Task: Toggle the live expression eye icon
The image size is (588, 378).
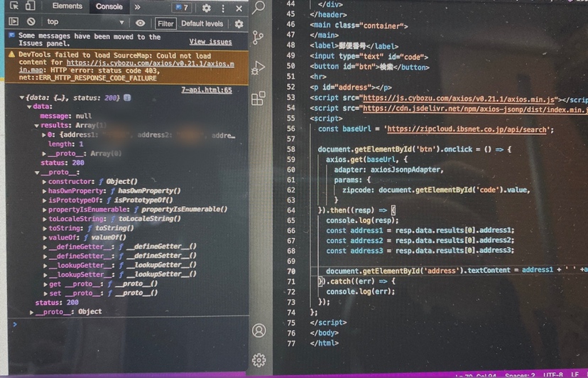Action: point(140,23)
